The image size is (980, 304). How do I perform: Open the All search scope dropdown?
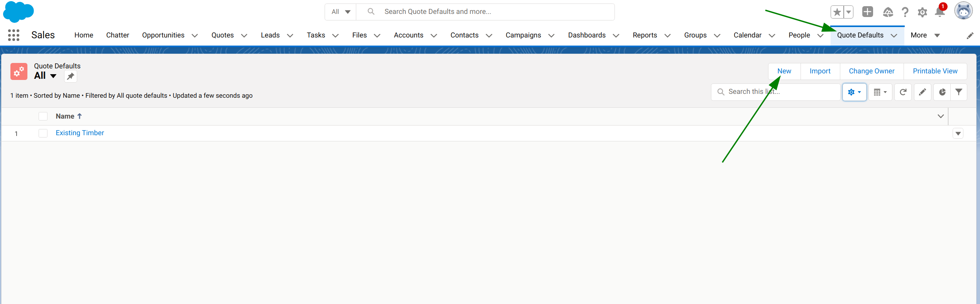[x=341, y=12]
